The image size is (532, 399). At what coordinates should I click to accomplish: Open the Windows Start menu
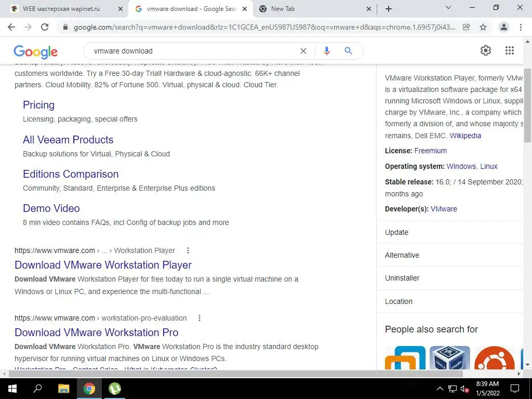tap(12, 389)
